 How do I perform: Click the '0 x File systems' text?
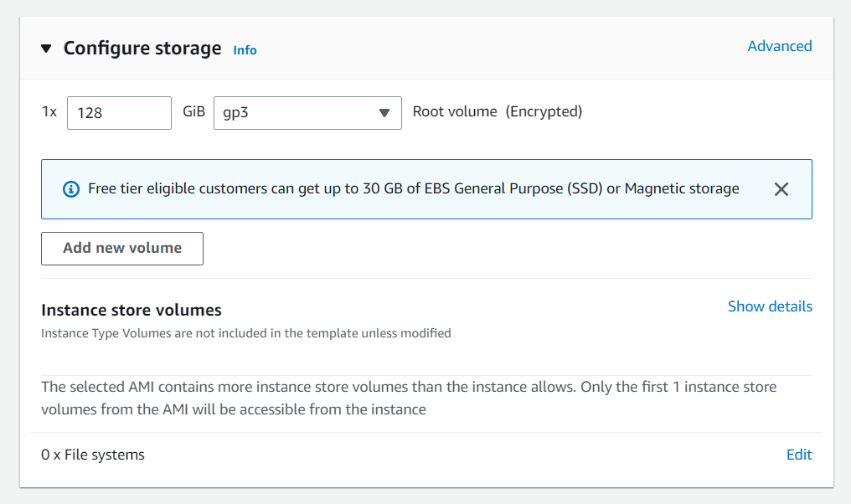tap(93, 455)
